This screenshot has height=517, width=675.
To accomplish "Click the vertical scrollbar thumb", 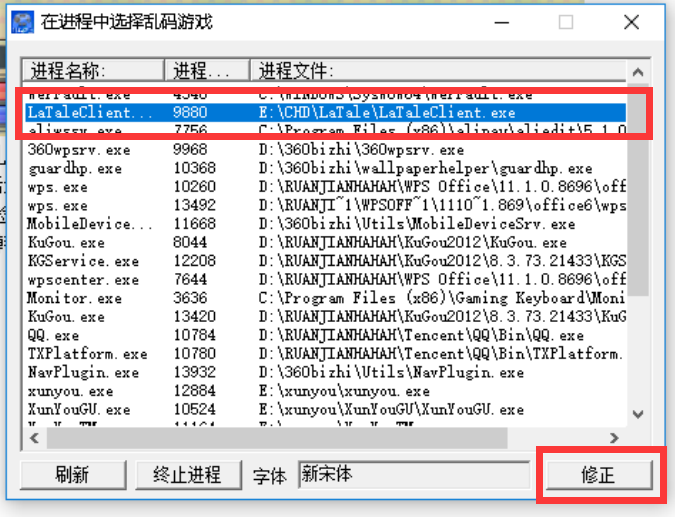I will click(638, 190).
